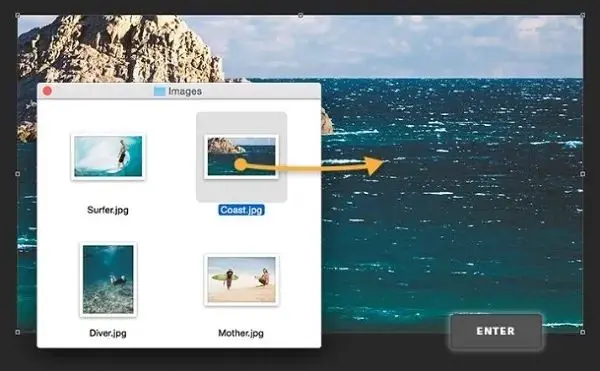This screenshot has height=371, width=600.
Task: Click the orange arrow head on canvas
Action: click(374, 165)
